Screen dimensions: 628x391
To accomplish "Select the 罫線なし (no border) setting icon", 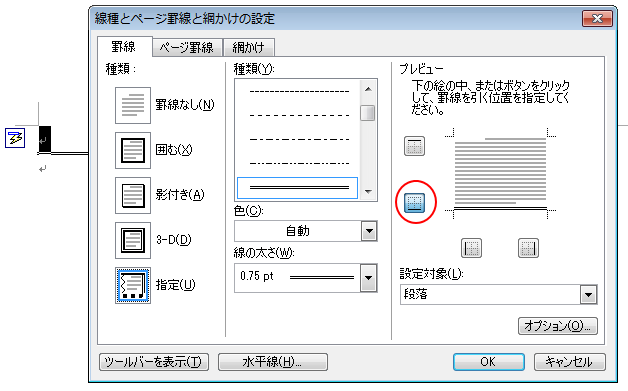I will 133,105.
